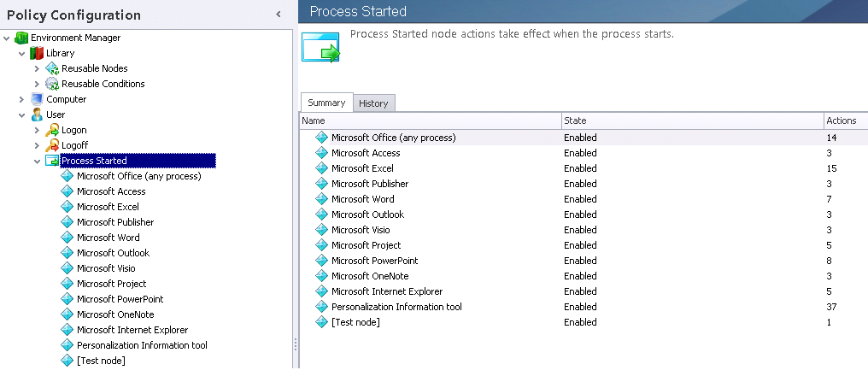Click the Library books icon

[37, 53]
